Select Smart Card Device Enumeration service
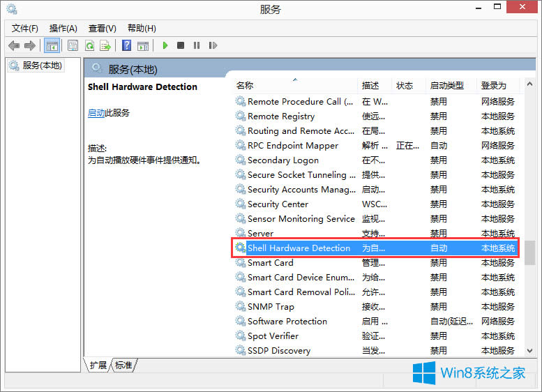 [301, 277]
